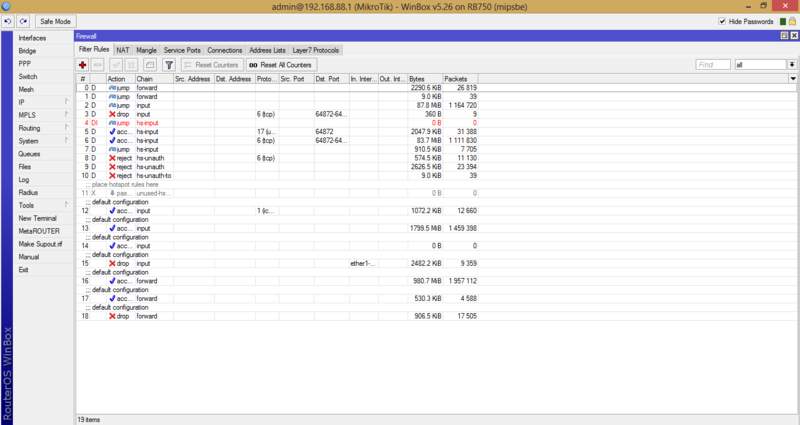Open the Service Ports tab
The height and width of the screenshot is (425, 800).
click(x=182, y=50)
